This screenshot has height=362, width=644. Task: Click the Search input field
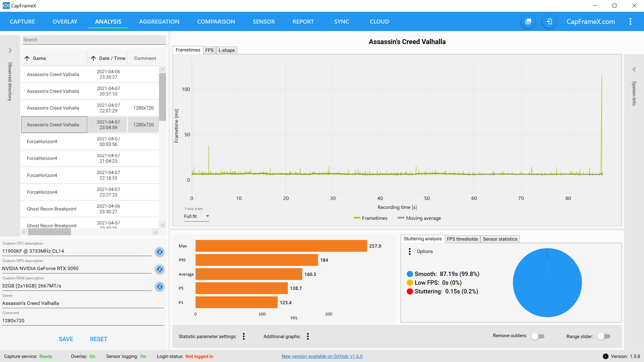pos(94,40)
